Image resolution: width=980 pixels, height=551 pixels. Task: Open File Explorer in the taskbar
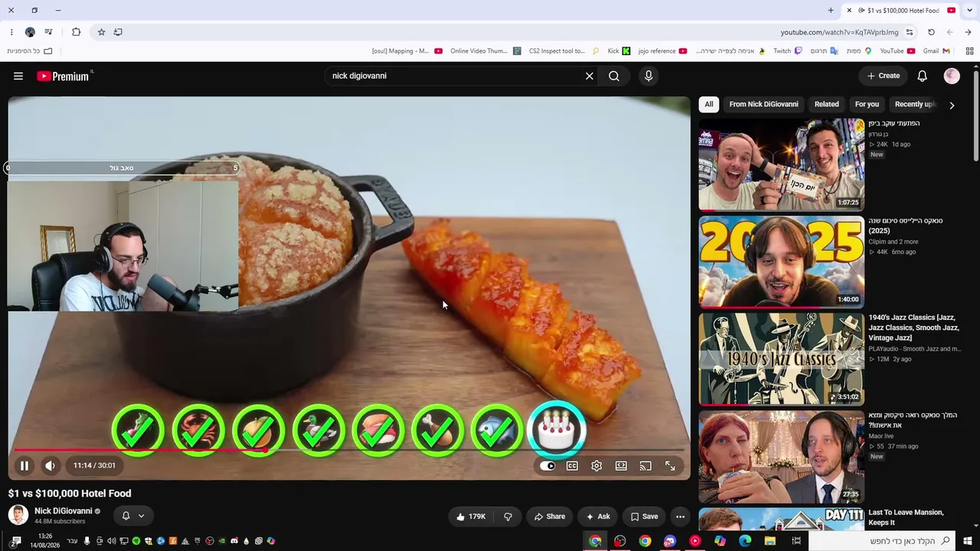[x=770, y=541]
